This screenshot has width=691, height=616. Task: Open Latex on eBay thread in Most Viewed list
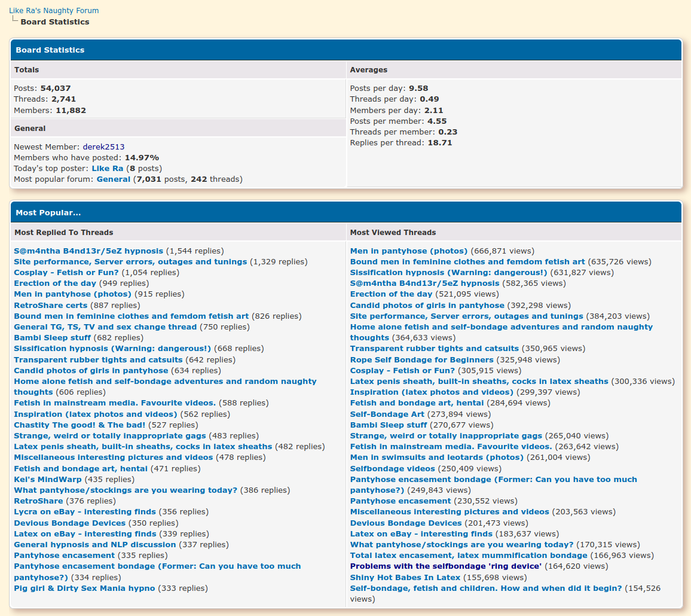tap(421, 534)
